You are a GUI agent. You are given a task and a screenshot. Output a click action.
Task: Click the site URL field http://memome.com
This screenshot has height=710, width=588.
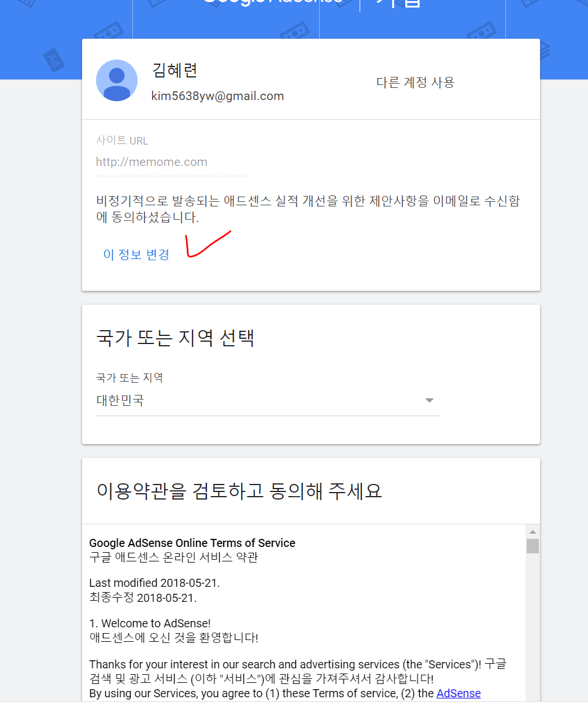coord(172,162)
